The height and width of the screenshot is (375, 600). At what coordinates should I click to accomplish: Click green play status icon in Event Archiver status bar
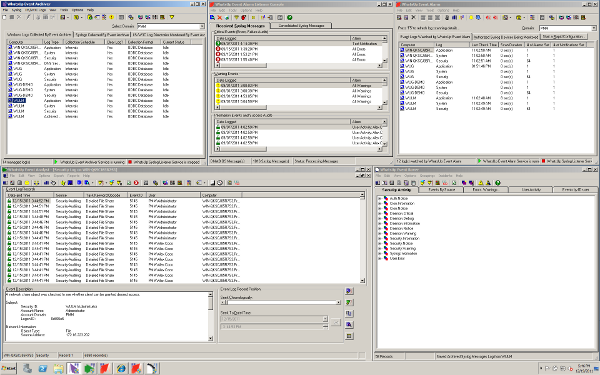(55, 162)
